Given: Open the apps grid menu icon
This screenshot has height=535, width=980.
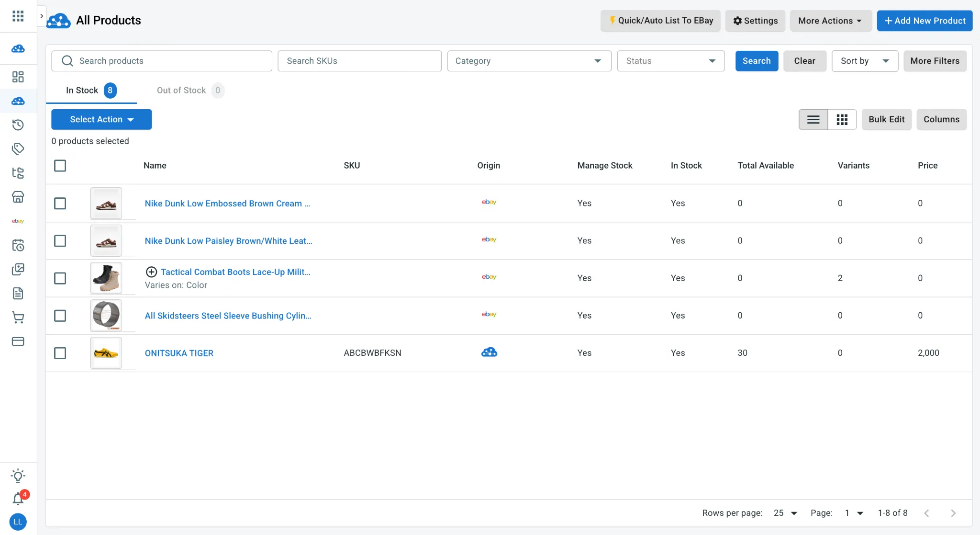Looking at the screenshot, I should (x=18, y=16).
